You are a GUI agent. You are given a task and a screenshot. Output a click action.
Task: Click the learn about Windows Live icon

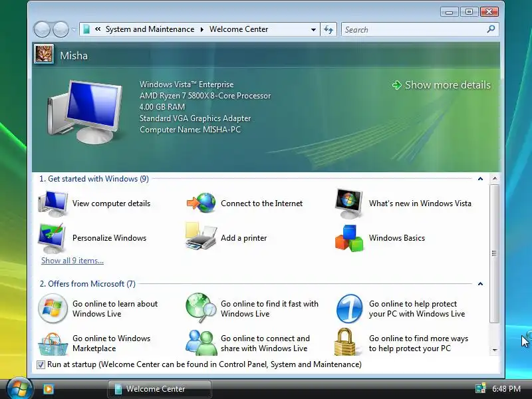pyautogui.click(x=53, y=309)
